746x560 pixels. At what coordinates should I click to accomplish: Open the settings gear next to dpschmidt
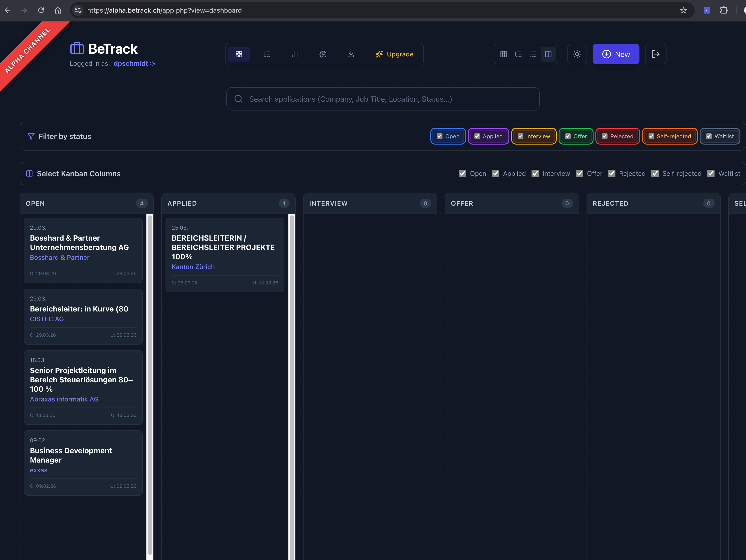(x=152, y=63)
